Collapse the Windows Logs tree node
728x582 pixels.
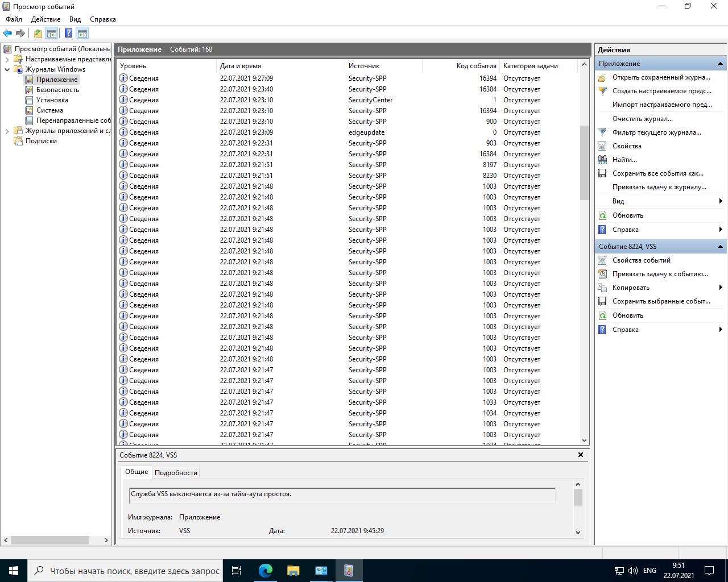(x=7, y=69)
